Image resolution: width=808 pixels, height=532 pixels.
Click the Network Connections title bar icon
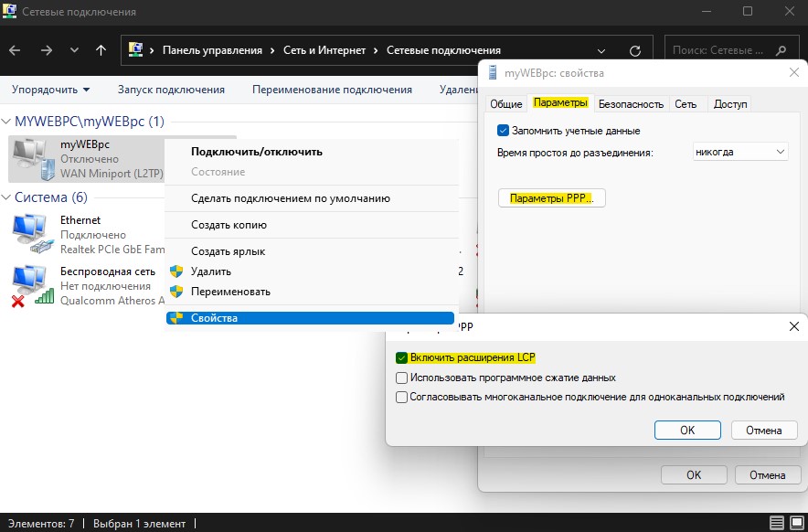[9, 11]
